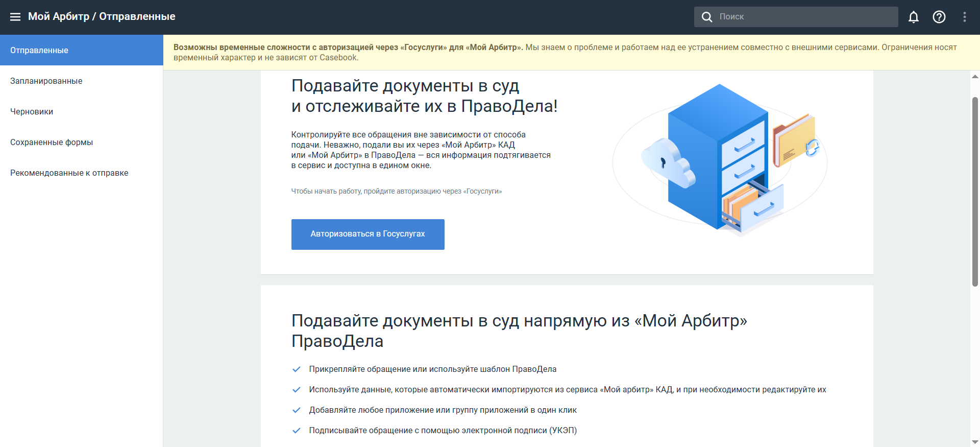Open the hamburger navigation menu
The image size is (980, 447).
pos(15,17)
